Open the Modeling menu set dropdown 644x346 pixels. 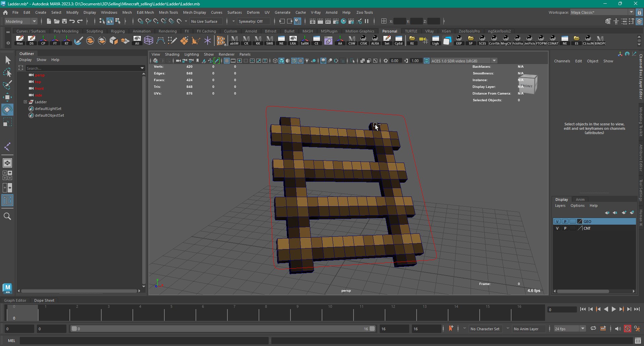point(21,21)
